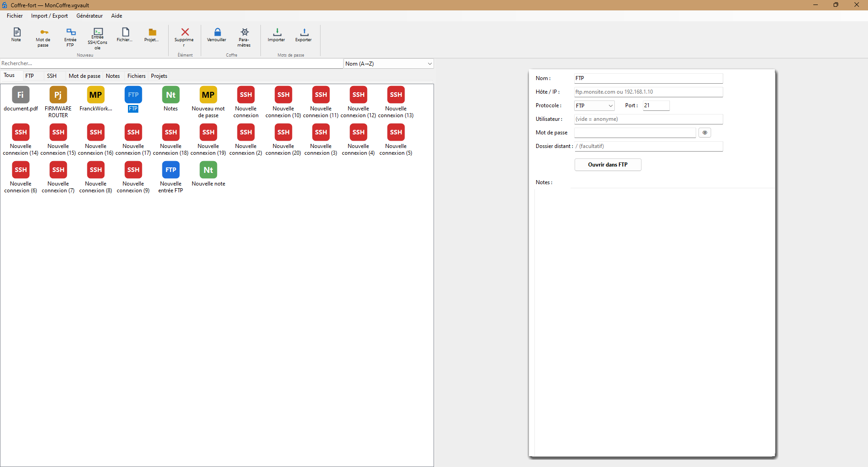Image resolution: width=868 pixels, height=467 pixels.
Task: Click inside the Notes text area
Action: click(655, 321)
